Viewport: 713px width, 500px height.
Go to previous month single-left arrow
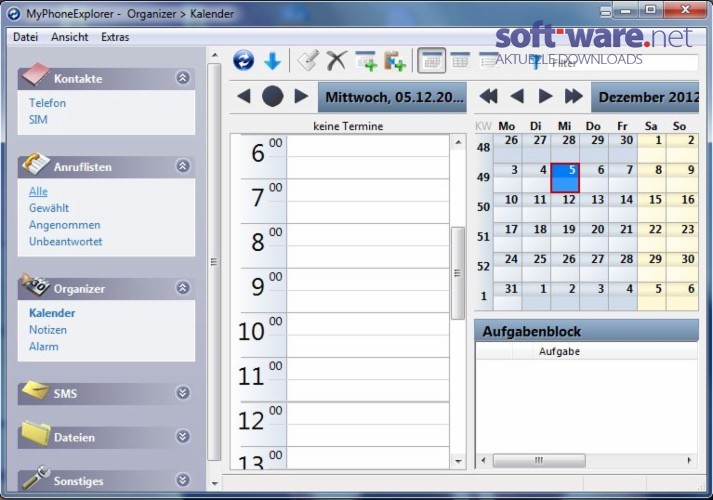pyautogui.click(x=517, y=96)
